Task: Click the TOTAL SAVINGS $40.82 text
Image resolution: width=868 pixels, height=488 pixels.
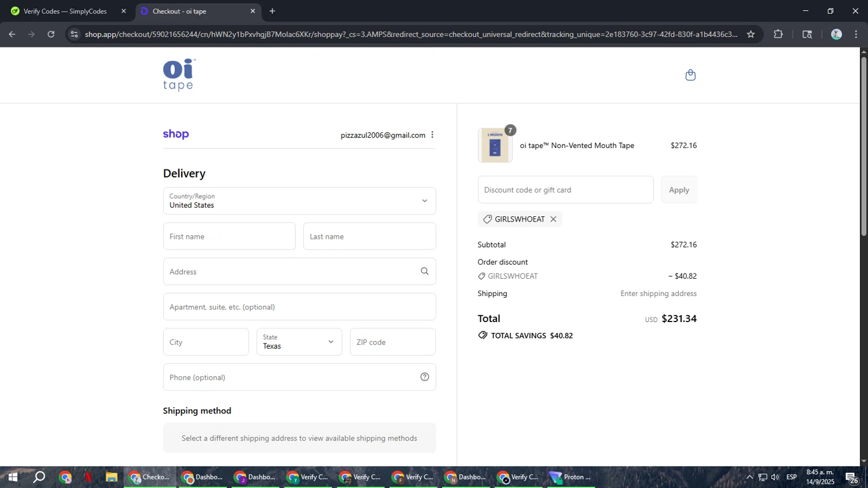Action: [x=532, y=335]
